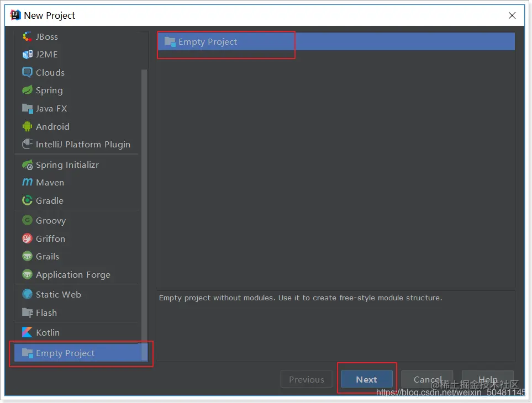The height and width of the screenshot is (403, 532).
Task: Click the Spring Initializr icon
Action: [27, 165]
